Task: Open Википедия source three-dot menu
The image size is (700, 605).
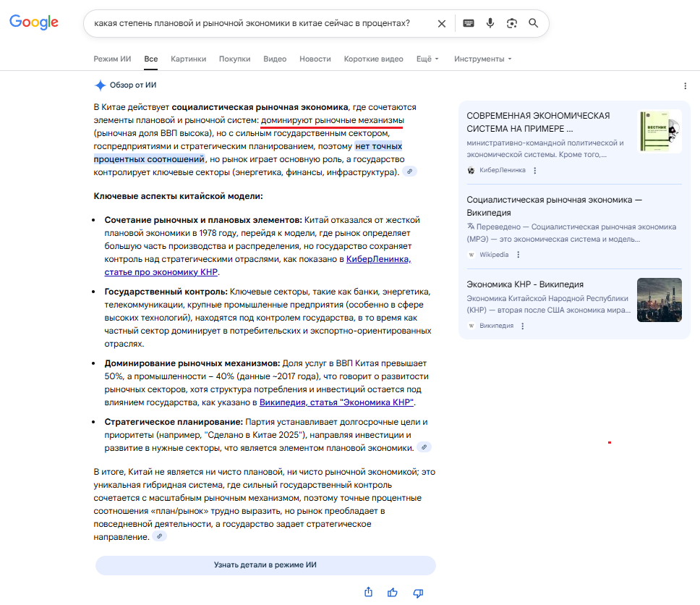Action: click(x=522, y=326)
